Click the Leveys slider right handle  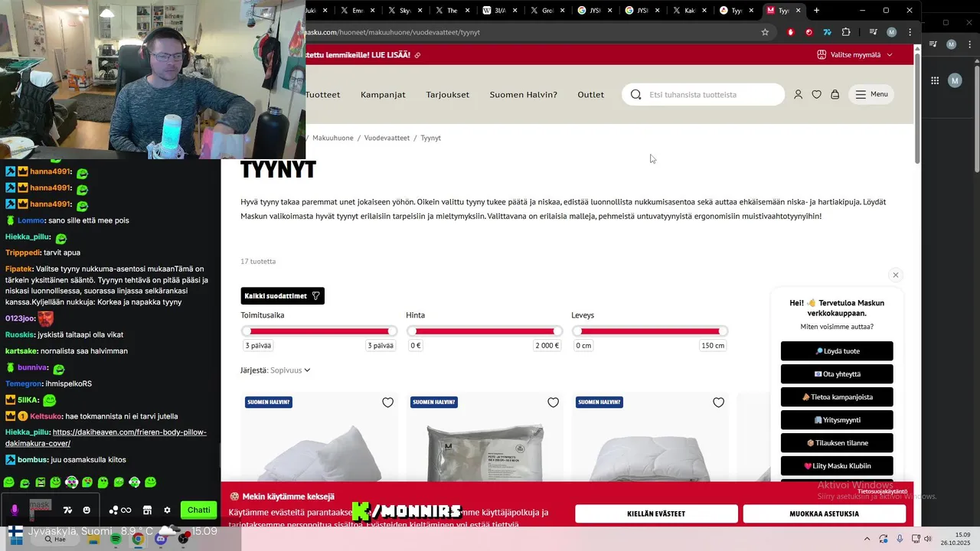[x=723, y=331]
